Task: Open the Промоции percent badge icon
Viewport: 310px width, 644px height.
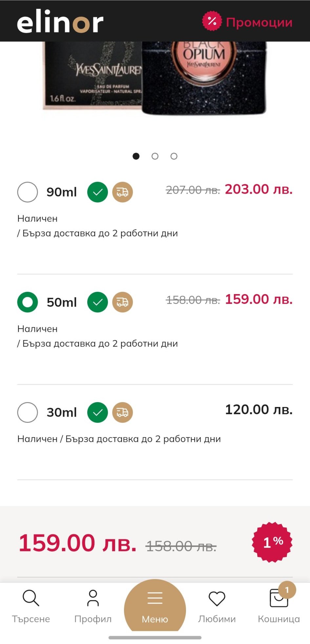Action: 212,21
